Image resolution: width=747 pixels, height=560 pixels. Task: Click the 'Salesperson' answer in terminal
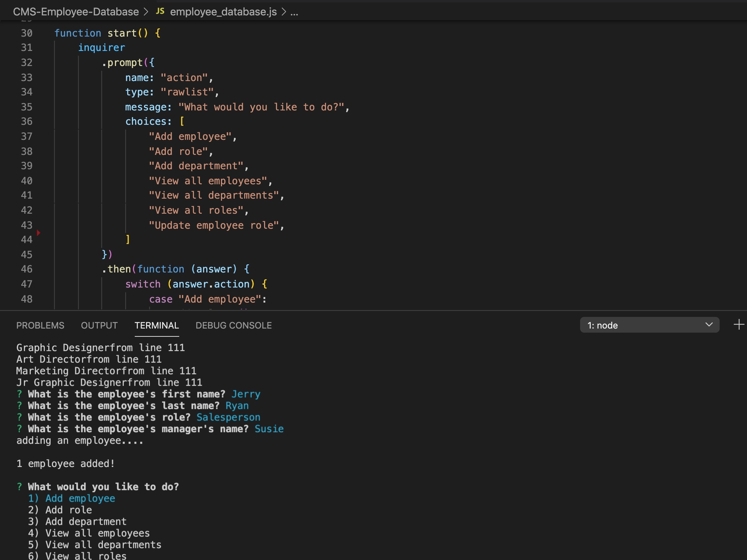(228, 417)
